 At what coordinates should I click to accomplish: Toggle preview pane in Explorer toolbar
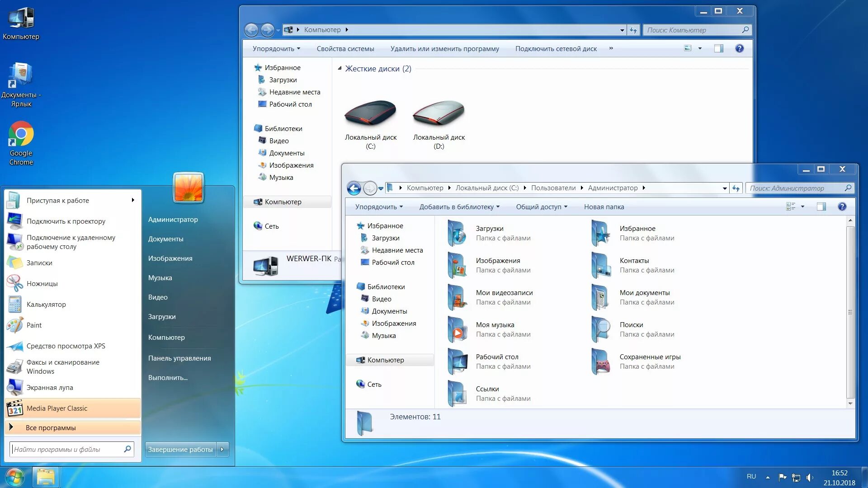pos(821,206)
